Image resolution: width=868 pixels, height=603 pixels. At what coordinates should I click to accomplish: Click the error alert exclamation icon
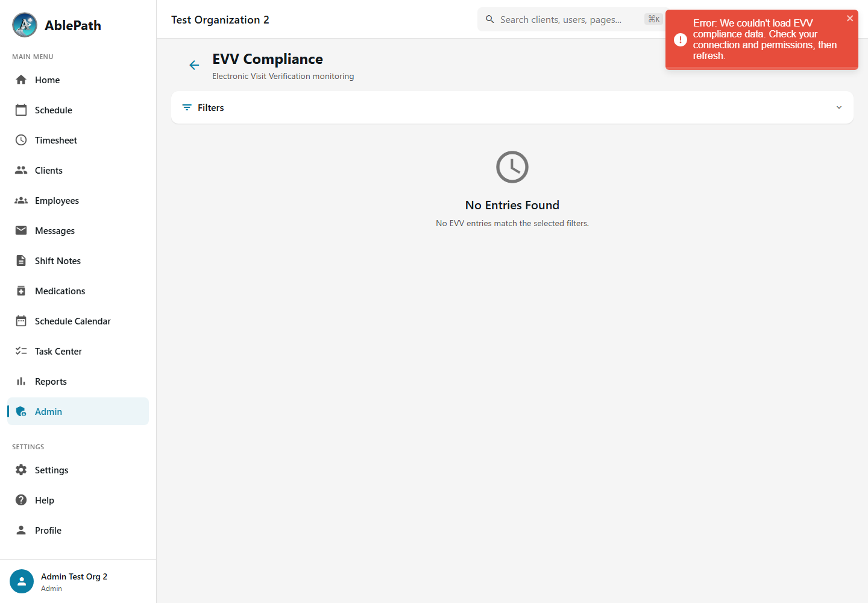pos(681,40)
